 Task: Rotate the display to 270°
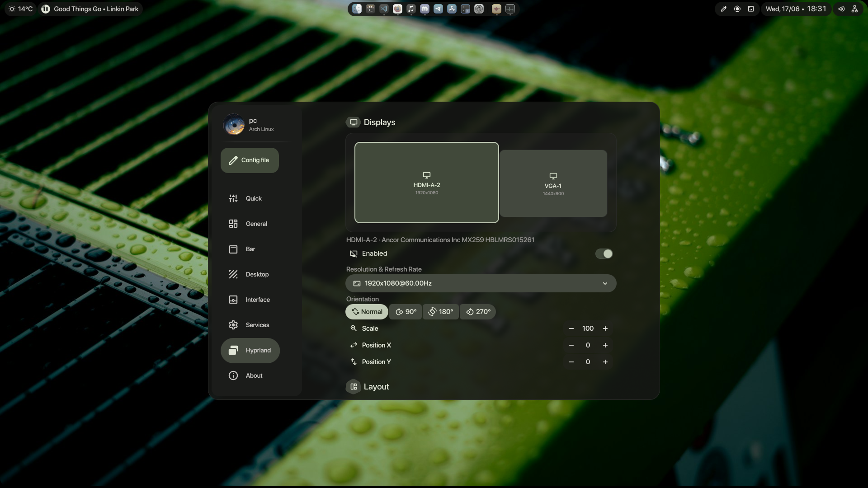point(478,312)
